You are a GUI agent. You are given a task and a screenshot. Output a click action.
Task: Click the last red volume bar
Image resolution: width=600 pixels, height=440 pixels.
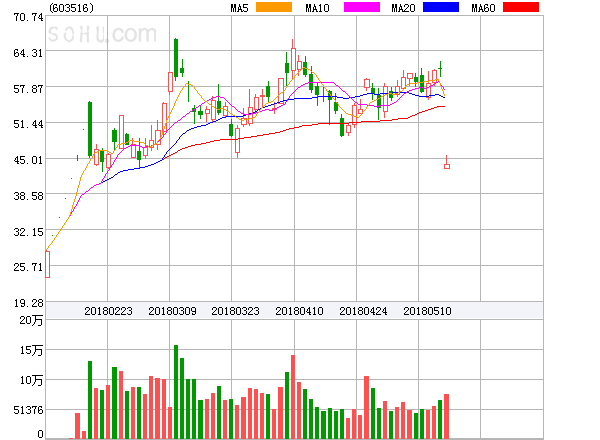coord(446,416)
